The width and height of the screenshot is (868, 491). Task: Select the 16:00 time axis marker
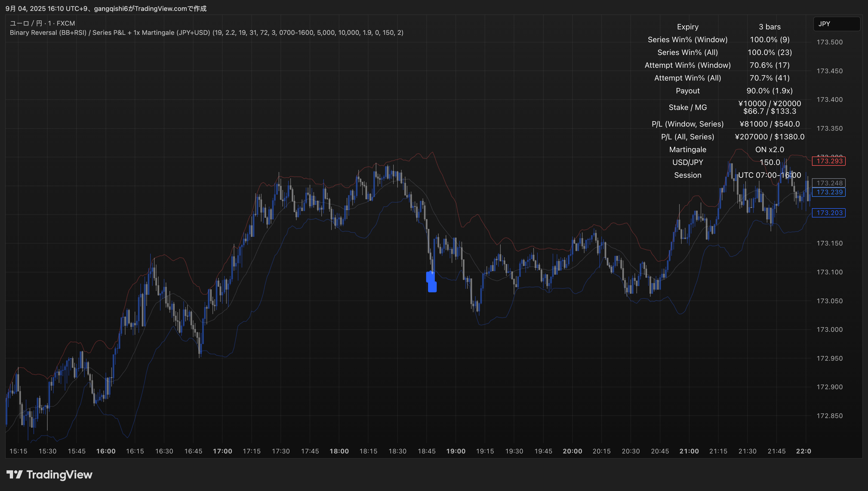point(106,451)
